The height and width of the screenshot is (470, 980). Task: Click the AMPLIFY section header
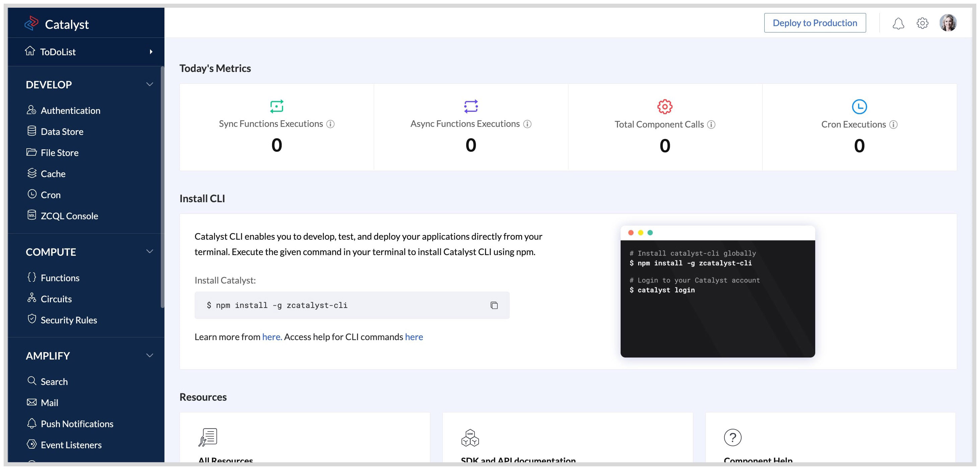click(x=48, y=356)
